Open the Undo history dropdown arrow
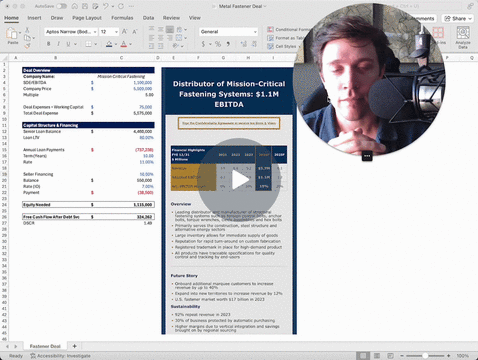The image size is (478, 360). click(112, 6)
